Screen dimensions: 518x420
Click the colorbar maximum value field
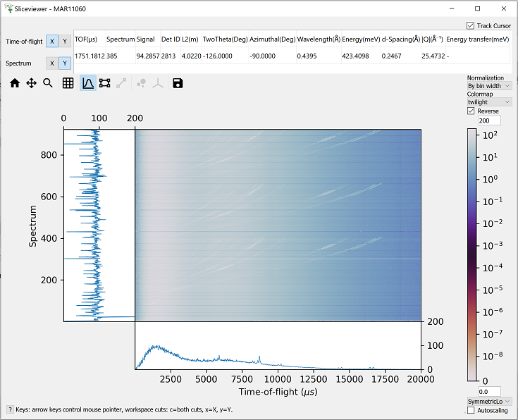pos(488,121)
